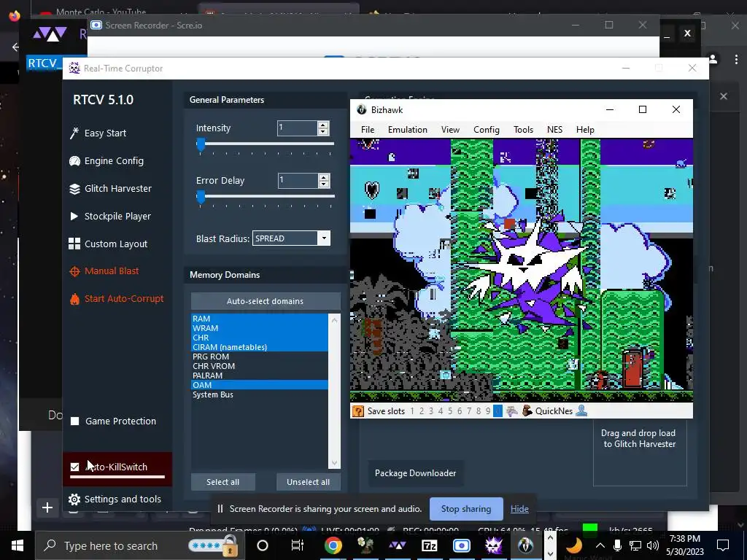Click the controller icon in Bizhawk status bar
747x560 pixels.
(x=511, y=411)
